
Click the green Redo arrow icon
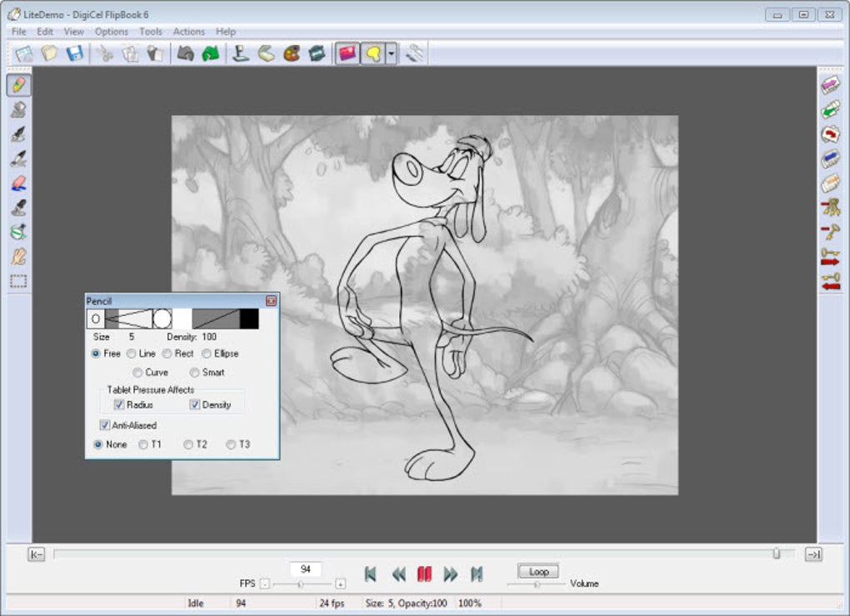(x=210, y=53)
